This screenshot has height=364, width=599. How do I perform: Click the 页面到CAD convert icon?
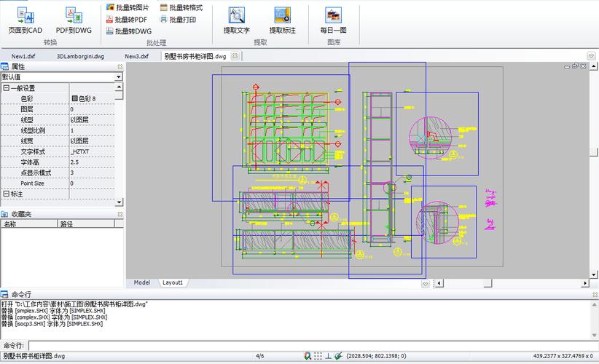click(26, 21)
